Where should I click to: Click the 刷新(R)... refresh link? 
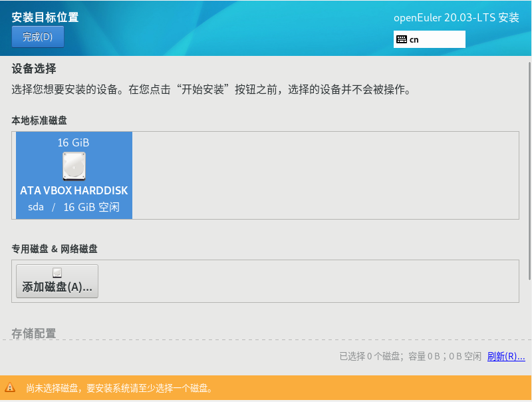[x=506, y=356]
